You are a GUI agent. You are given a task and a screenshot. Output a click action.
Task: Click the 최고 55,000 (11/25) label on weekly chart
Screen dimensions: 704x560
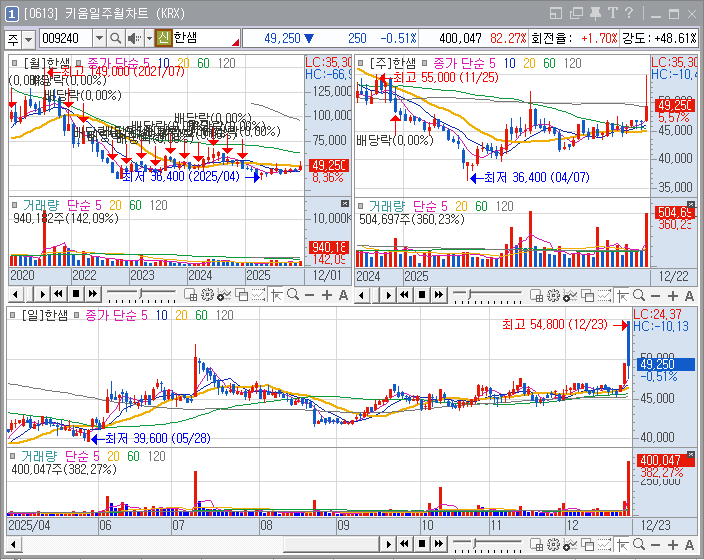point(446,77)
